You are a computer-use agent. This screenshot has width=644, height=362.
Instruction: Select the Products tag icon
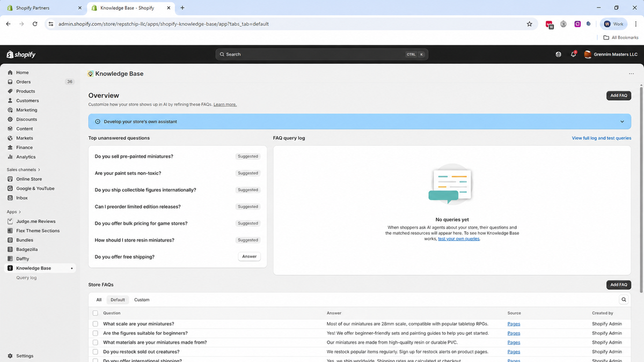pos(10,91)
